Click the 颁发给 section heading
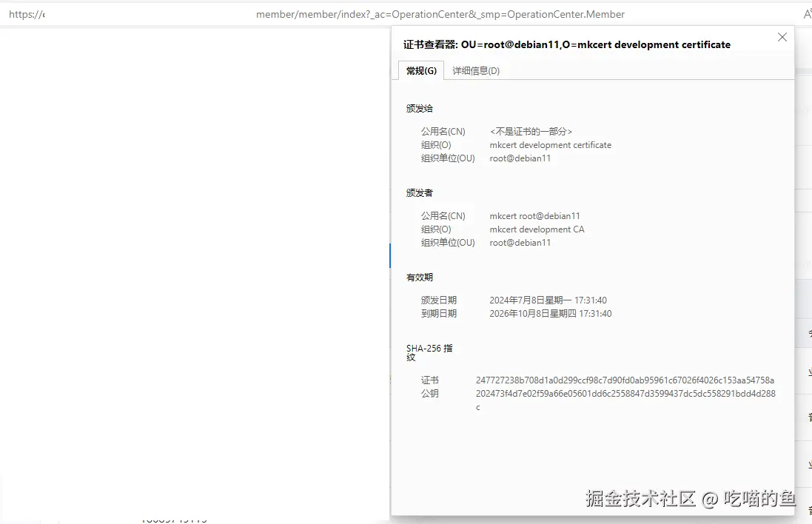 [419, 108]
